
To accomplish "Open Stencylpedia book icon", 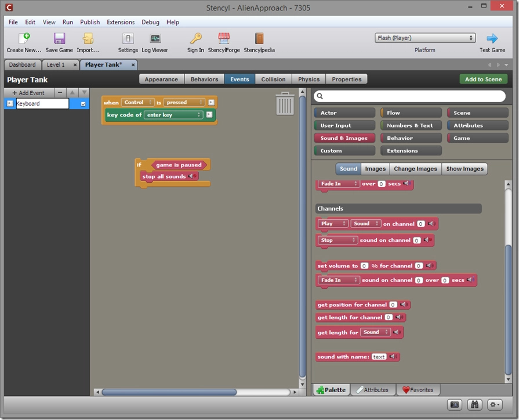I will [259, 38].
